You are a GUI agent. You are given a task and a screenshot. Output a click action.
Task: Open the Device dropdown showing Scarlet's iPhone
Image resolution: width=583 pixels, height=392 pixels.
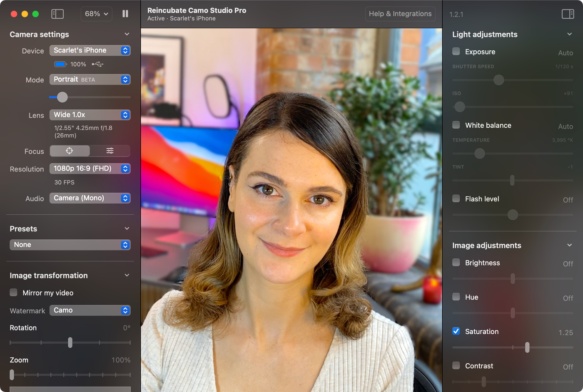coord(90,50)
